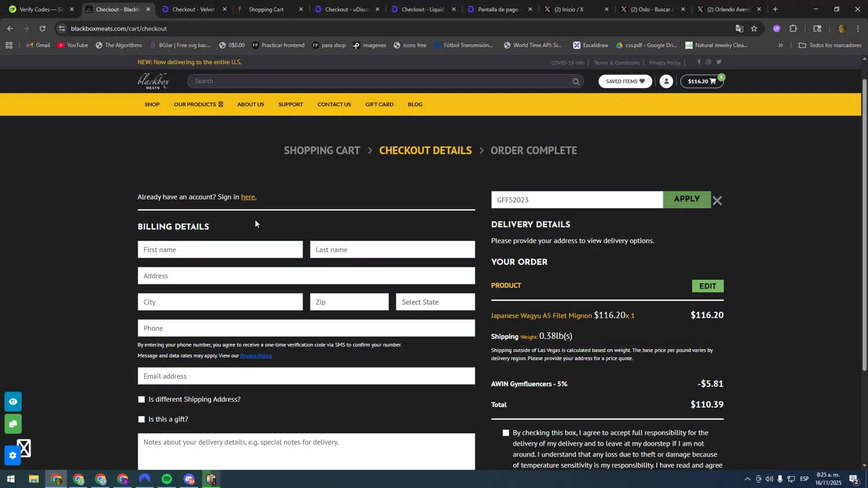The image size is (868, 488).
Task: Focus the Email address field
Action: coord(306,376)
